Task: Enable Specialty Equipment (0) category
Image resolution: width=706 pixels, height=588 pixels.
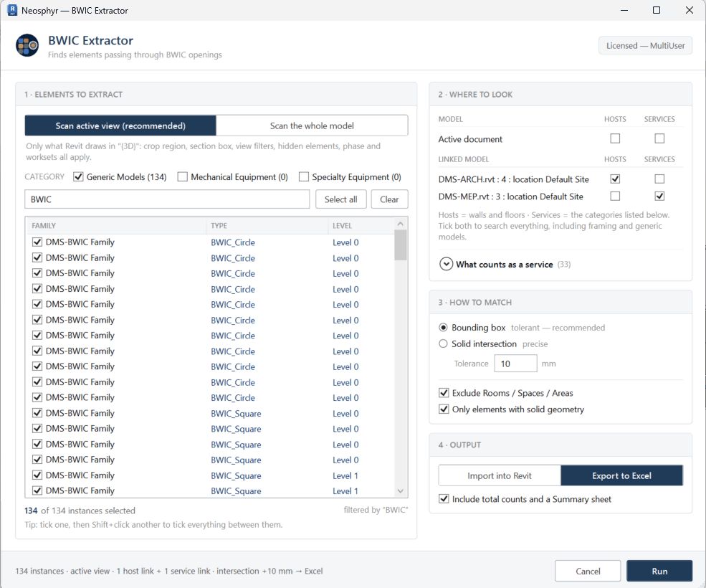Action: tap(304, 176)
